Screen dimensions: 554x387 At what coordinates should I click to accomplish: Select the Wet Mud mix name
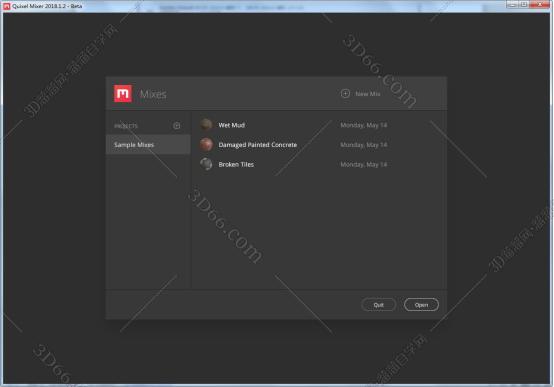(x=231, y=125)
